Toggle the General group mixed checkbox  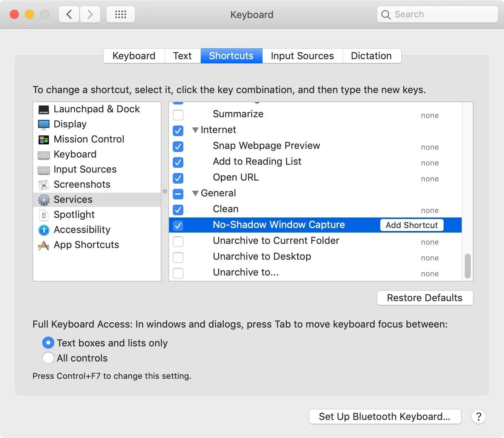click(178, 194)
